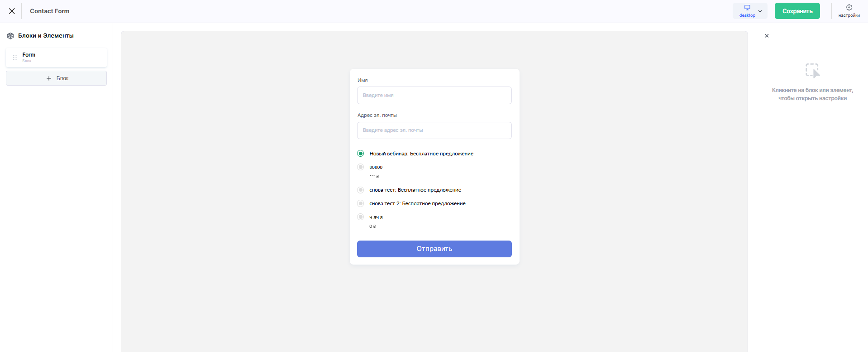868x352 pixels.
Task: Grab the drag handle on Form block
Action: click(x=15, y=58)
